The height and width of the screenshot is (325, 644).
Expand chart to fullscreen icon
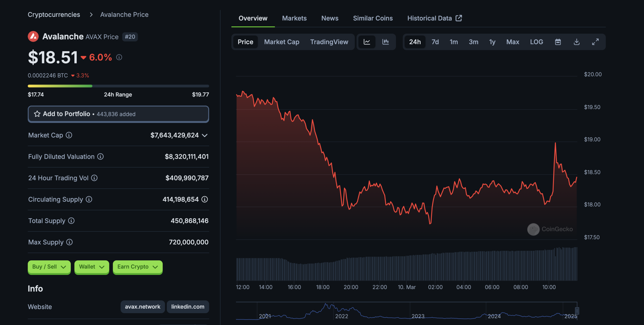tap(595, 42)
